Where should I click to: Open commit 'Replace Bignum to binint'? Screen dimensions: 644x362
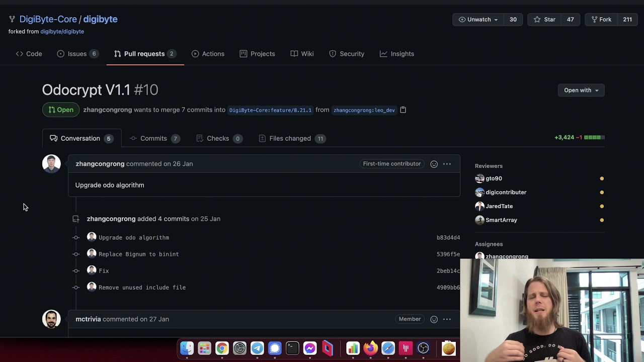139,254
